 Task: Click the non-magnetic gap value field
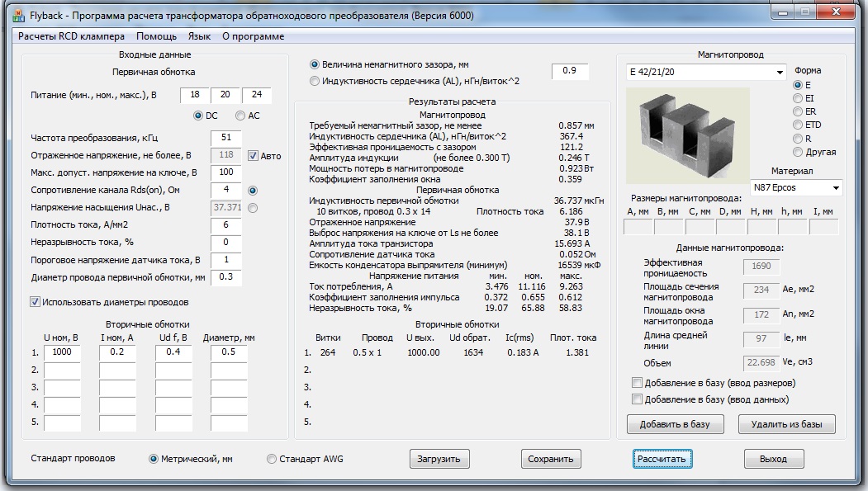tap(570, 71)
